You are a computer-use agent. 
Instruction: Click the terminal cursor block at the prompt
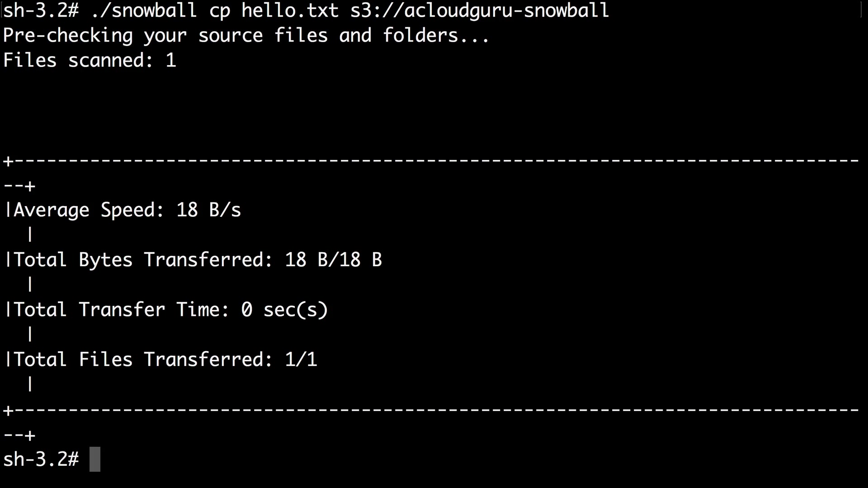click(94, 459)
